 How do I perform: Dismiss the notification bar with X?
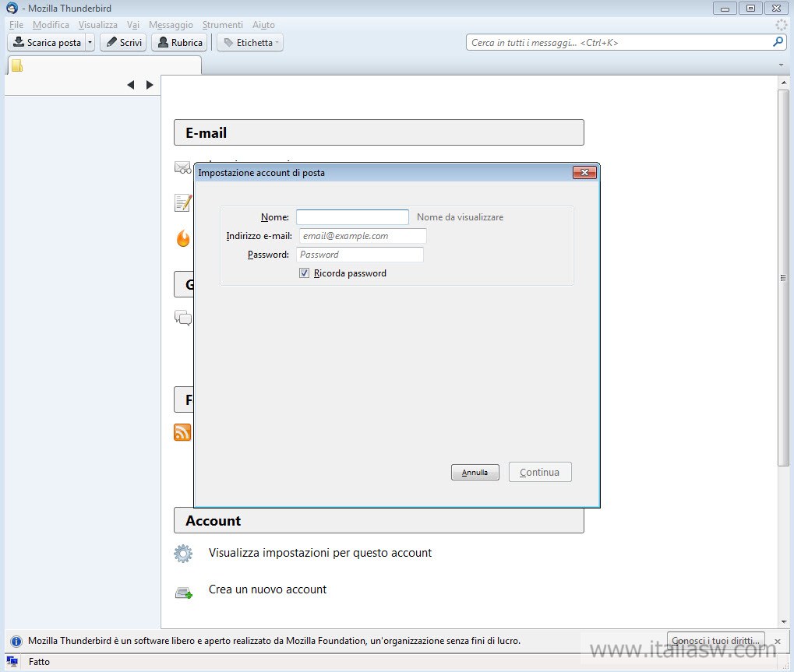[778, 641]
